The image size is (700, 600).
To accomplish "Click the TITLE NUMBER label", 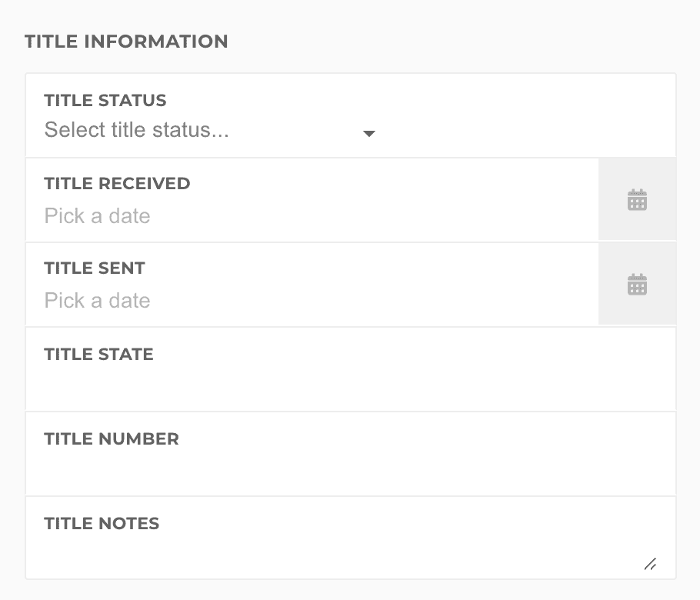I will 112,438.
